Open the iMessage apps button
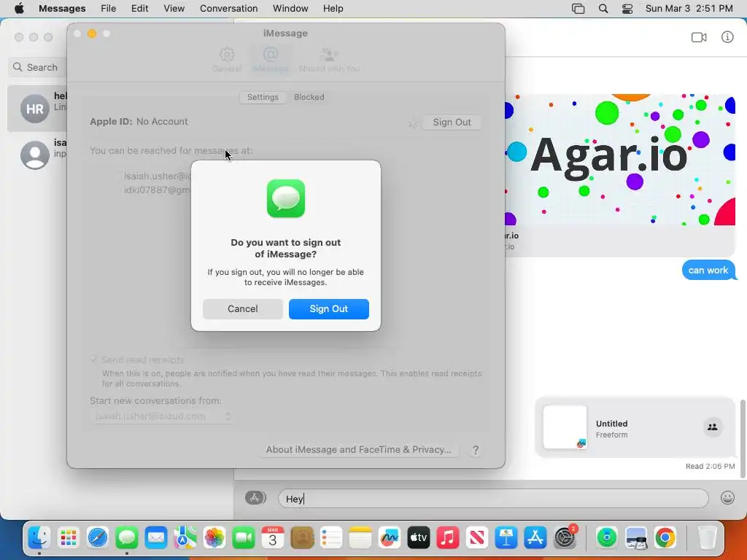The height and width of the screenshot is (560, 747). tap(255, 498)
